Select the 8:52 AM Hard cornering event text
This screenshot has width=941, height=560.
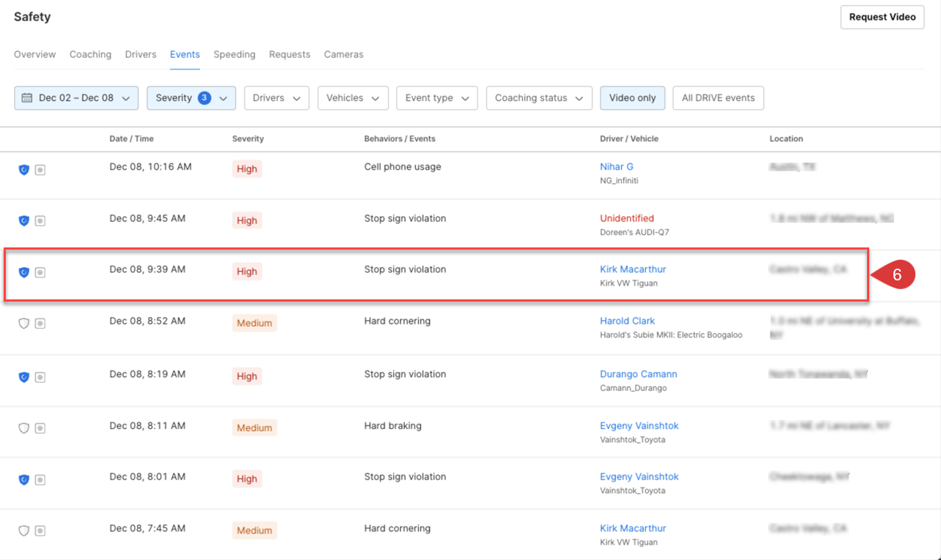(397, 321)
